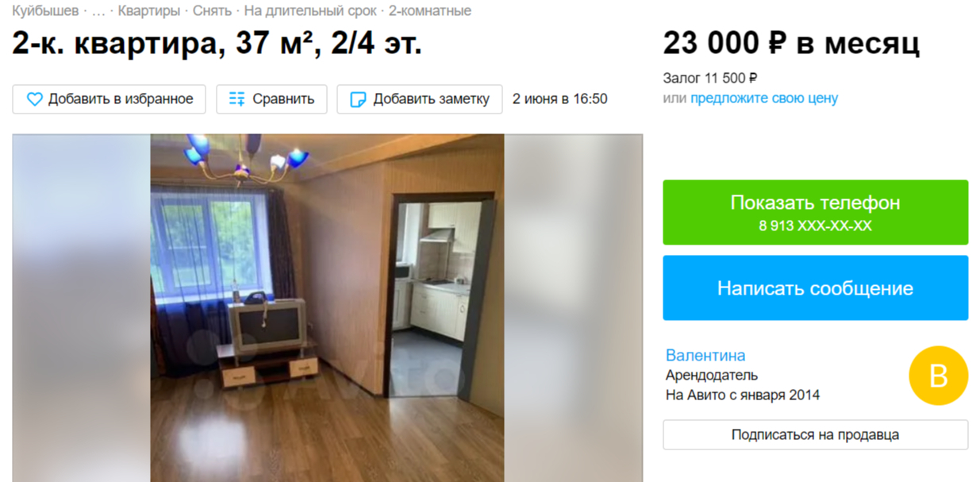Click the 2-к. квартира listing title
This screenshot has width=980, height=482.
click(217, 44)
